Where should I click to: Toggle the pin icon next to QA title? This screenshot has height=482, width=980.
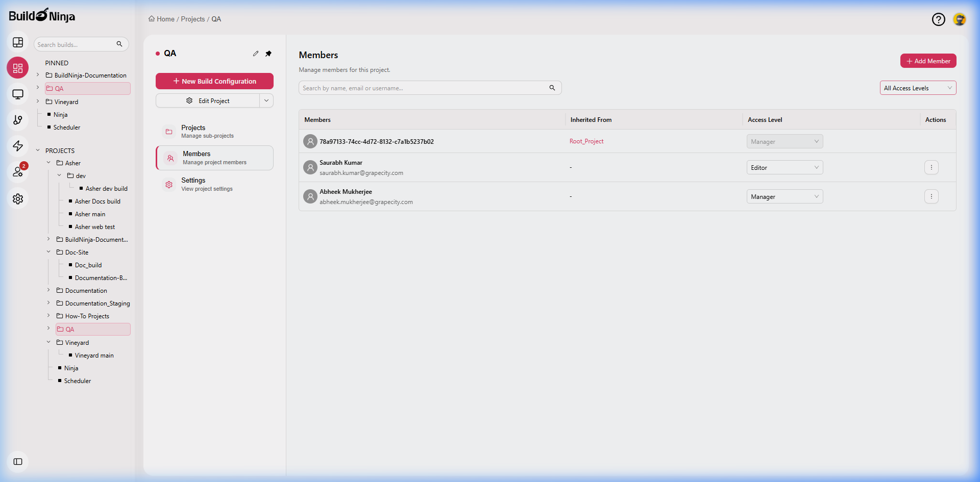coord(268,53)
